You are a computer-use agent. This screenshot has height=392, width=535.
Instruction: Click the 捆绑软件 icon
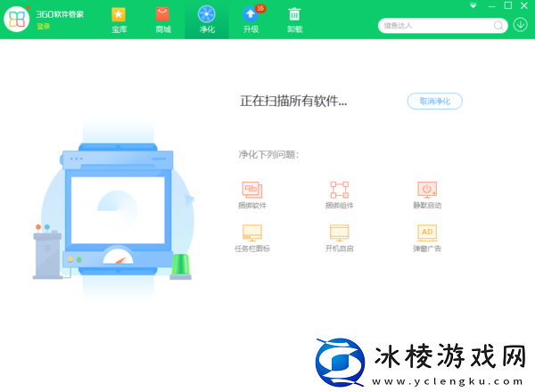click(x=252, y=190)
